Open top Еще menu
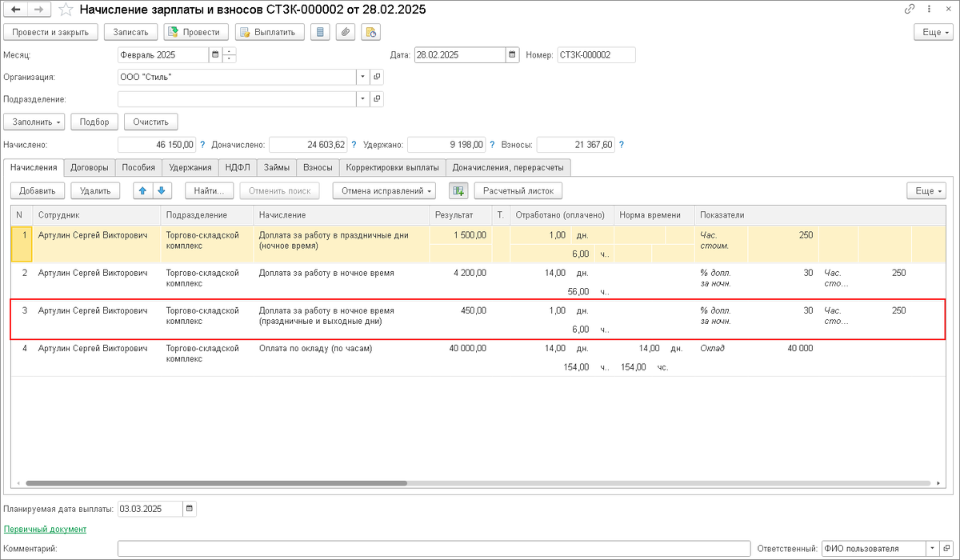Image resolution: width=960 pixels, height=560 pixels. click(934, 32)
